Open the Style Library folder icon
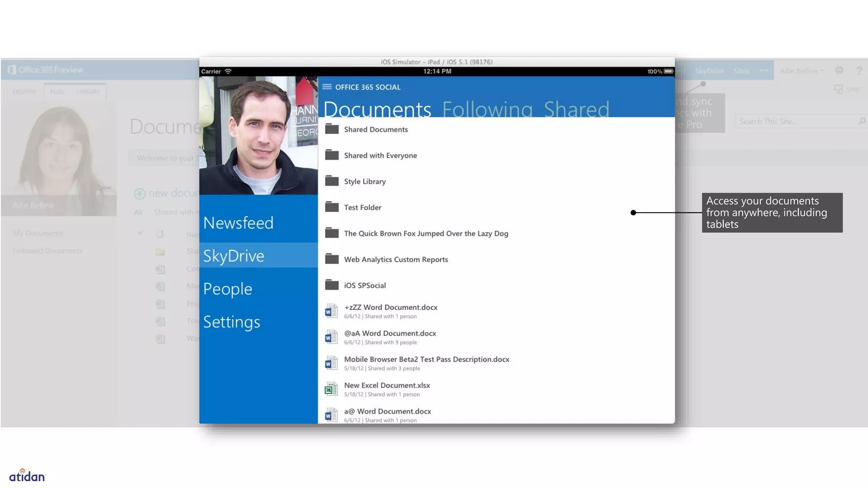The image size is (868, 488). coord(332,181)
